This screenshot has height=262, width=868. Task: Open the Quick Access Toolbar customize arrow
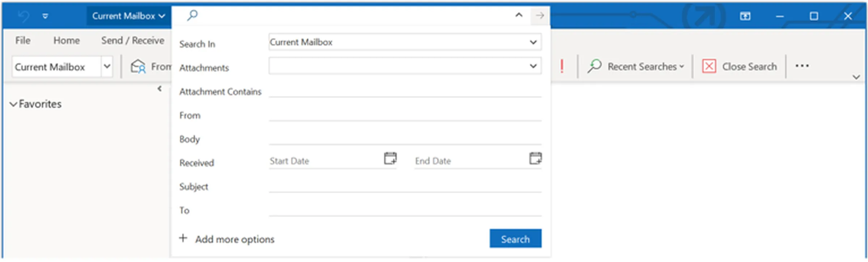point(45,16)
